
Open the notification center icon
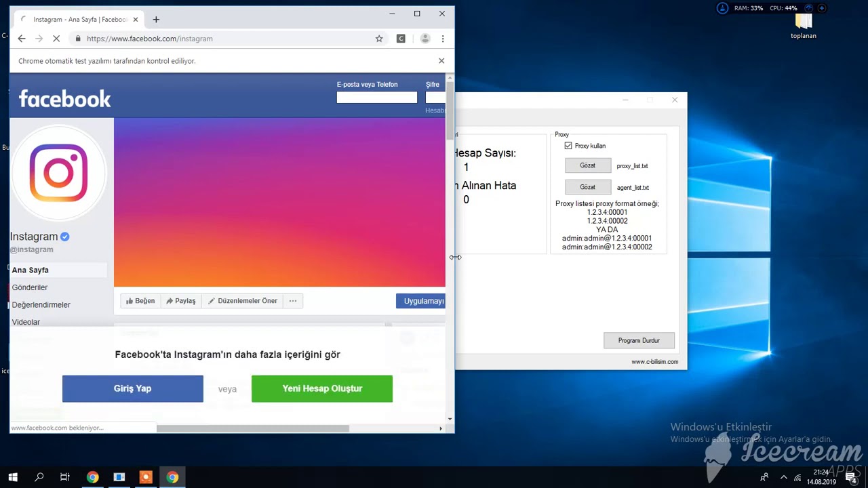tap(852, 478)
